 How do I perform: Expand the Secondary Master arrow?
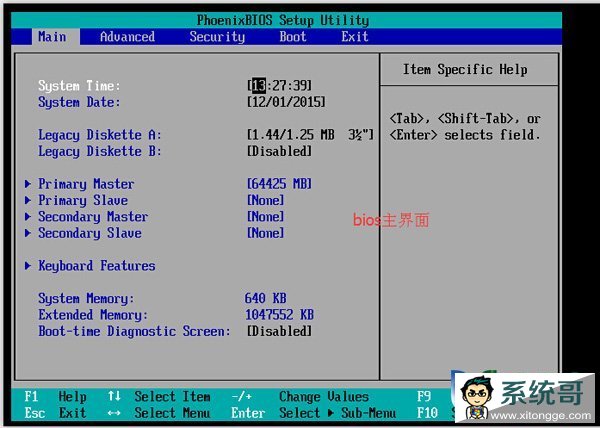point(28,216)
